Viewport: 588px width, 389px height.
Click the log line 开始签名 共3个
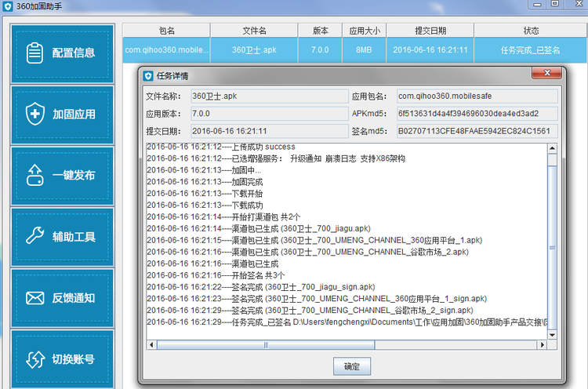pos(216,275)
